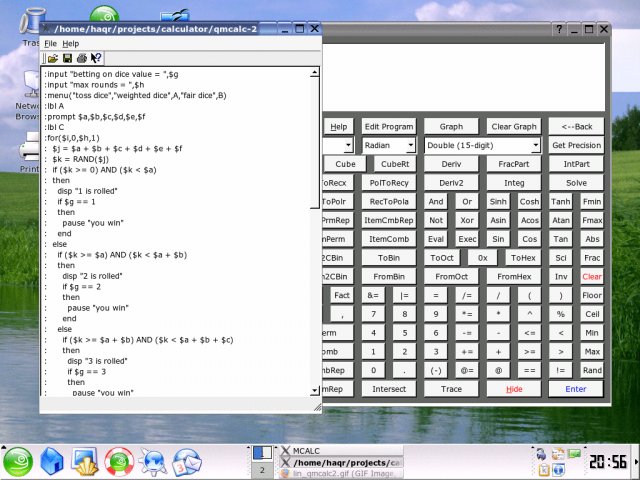640x480 pixels.
Task: Open the File menu
Action: tap(50, 44)
